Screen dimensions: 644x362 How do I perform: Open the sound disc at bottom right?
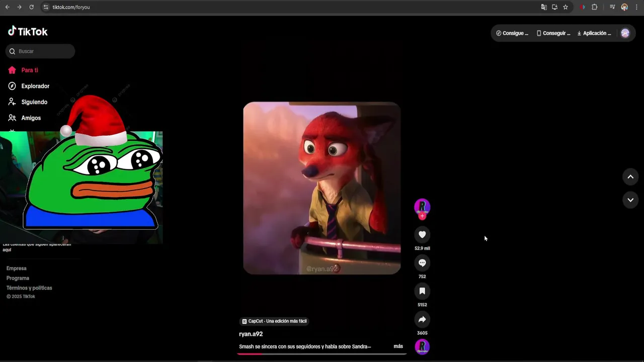click(x=422, y=346)
